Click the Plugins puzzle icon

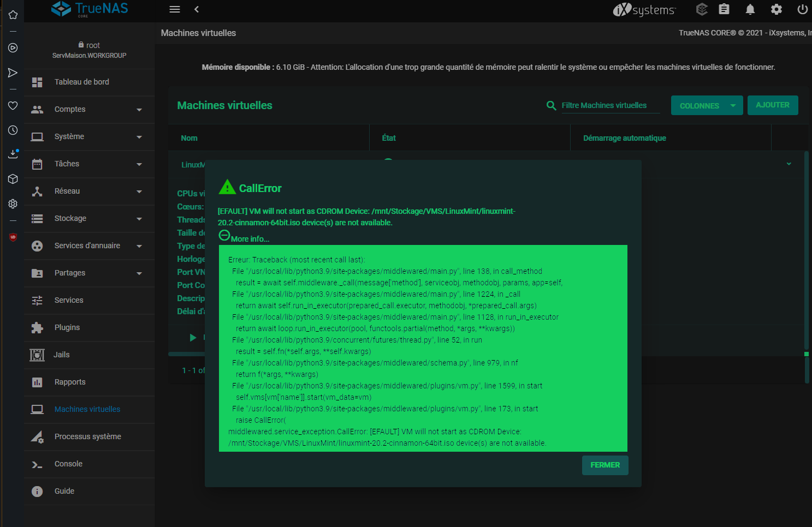pyautogui.click(x=37, y=328)
